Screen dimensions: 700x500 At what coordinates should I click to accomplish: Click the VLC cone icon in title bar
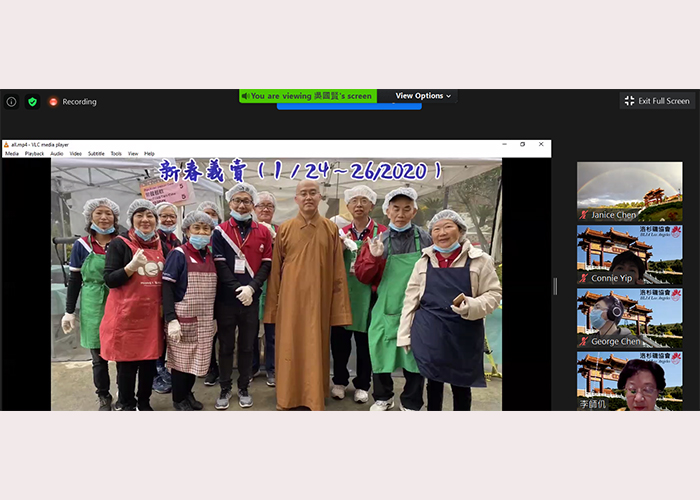click(6, 145)
